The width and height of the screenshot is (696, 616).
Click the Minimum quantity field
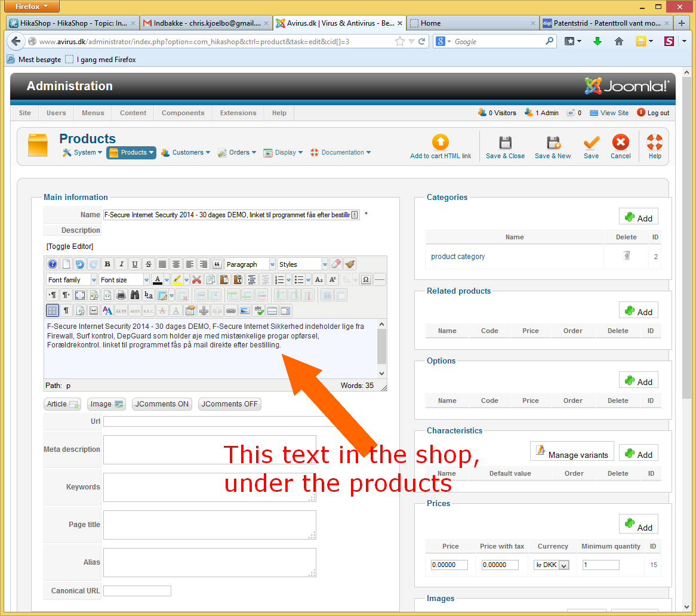[x=600, y=565]
